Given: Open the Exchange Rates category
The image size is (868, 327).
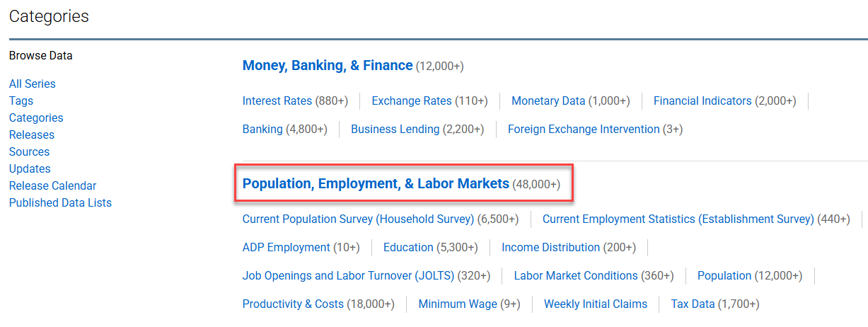Looking at the screenshot, I should tap(412, 101).
